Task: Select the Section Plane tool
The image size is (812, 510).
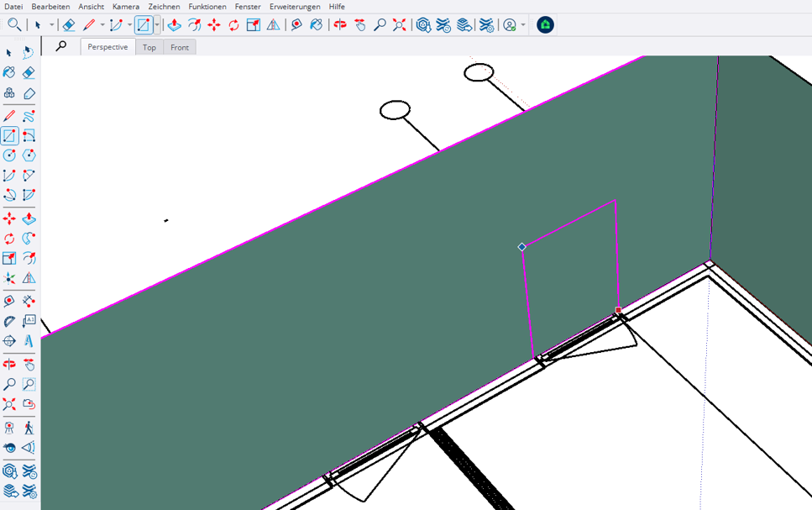Action: [x=9, y=341]
